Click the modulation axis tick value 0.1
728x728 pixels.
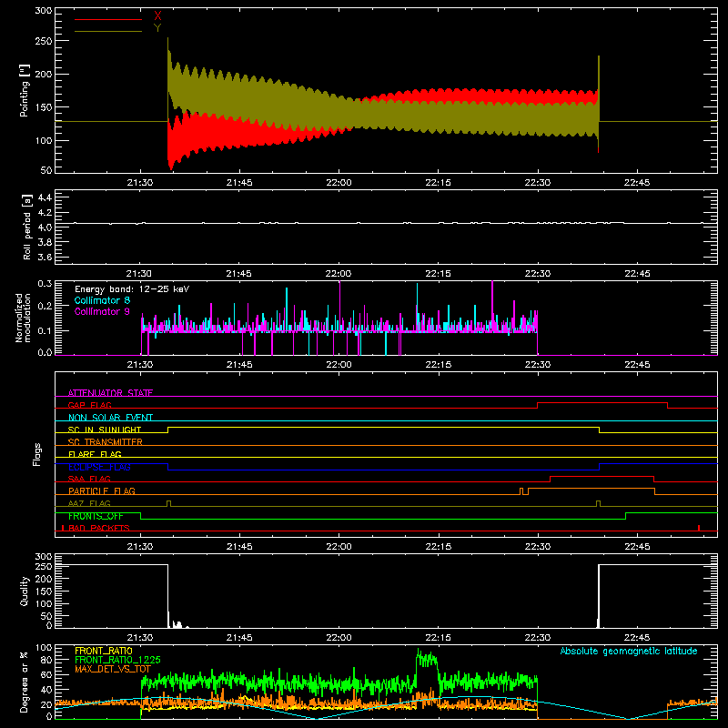point(45,330)
